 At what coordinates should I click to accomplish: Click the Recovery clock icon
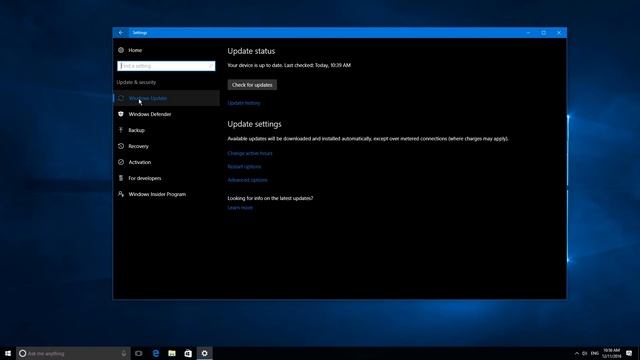pos(121,146)
